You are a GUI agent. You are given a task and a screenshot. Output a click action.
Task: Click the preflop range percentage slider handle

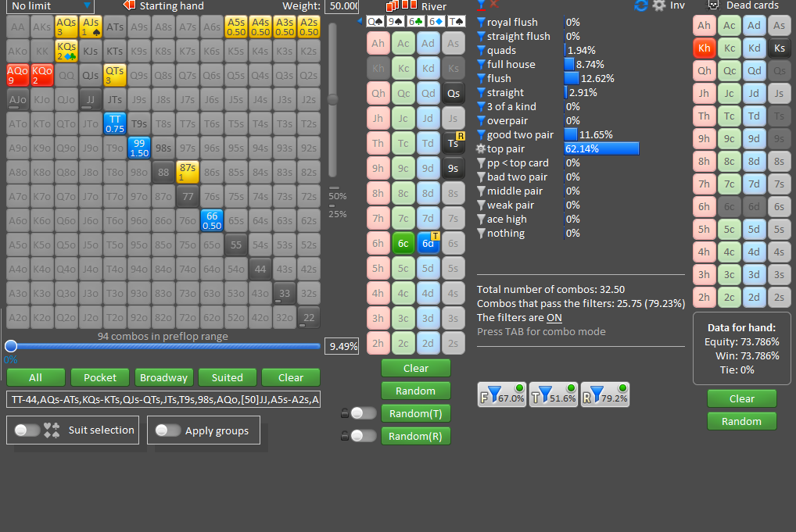pyautogui.click(x=11, y=346)
